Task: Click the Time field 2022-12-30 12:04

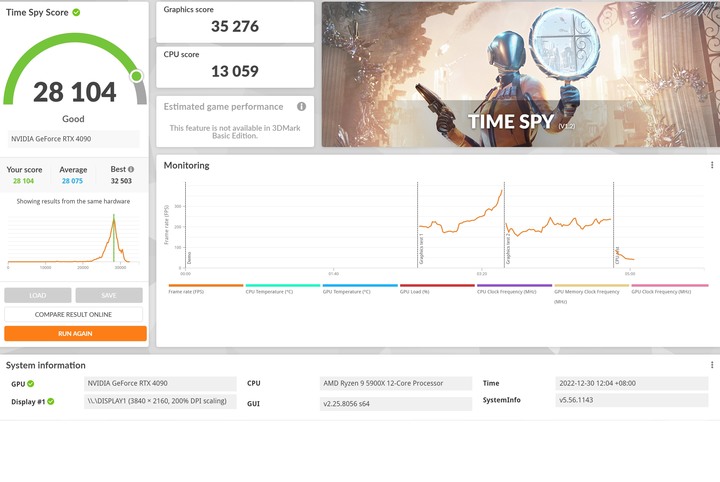Action: pyautogui.click(x=632, y=383)
